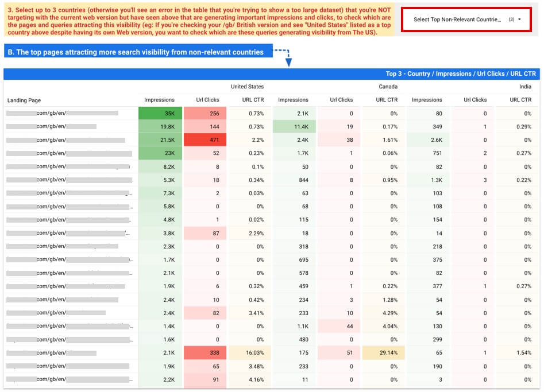Screen dimensions: 544x392
Task: Select the 751 India impressions cell
Action: pos(429,153)
